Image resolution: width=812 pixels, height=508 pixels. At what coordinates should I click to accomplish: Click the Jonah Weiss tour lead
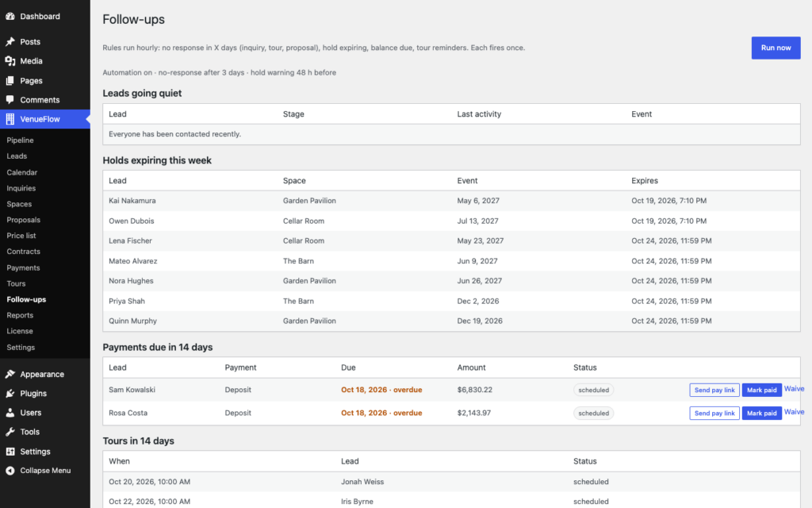[362, 482]
